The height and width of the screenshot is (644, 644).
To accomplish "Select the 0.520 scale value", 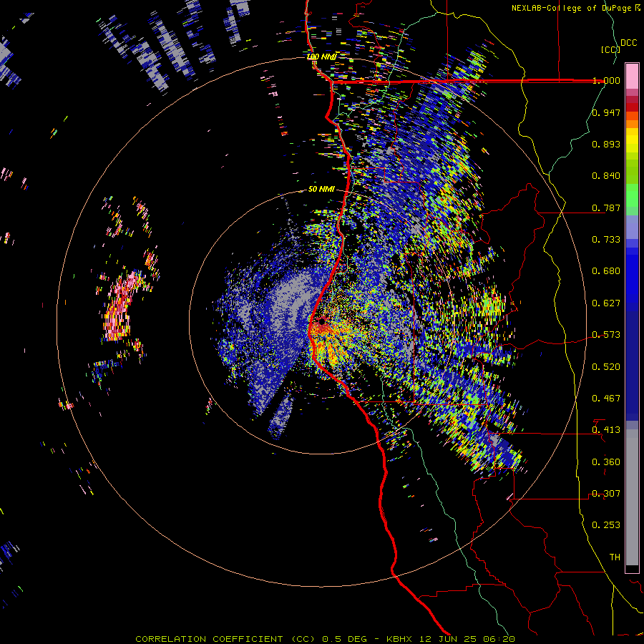I will 606,367.
